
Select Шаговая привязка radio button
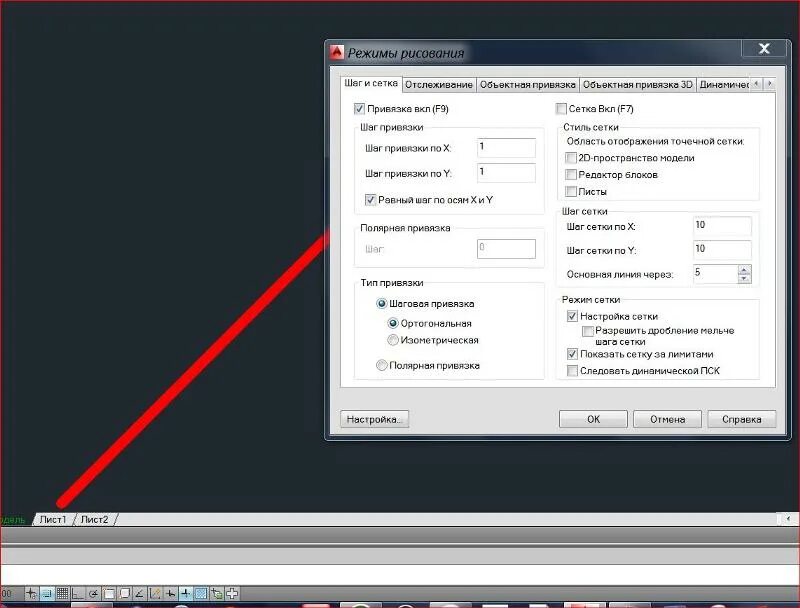click(382, 304)
